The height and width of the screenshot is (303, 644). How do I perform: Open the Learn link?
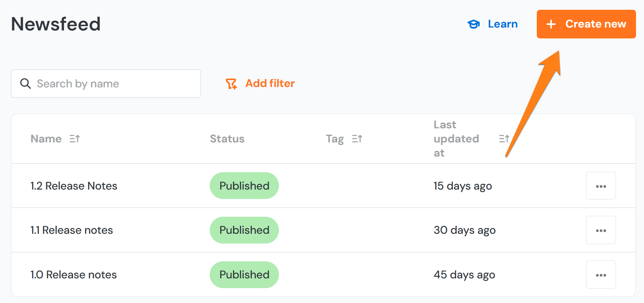coord(502,24)
